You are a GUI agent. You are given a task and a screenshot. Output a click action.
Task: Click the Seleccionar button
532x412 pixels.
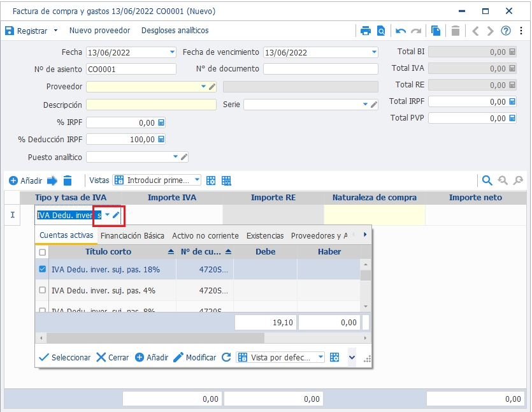[65, 358]
